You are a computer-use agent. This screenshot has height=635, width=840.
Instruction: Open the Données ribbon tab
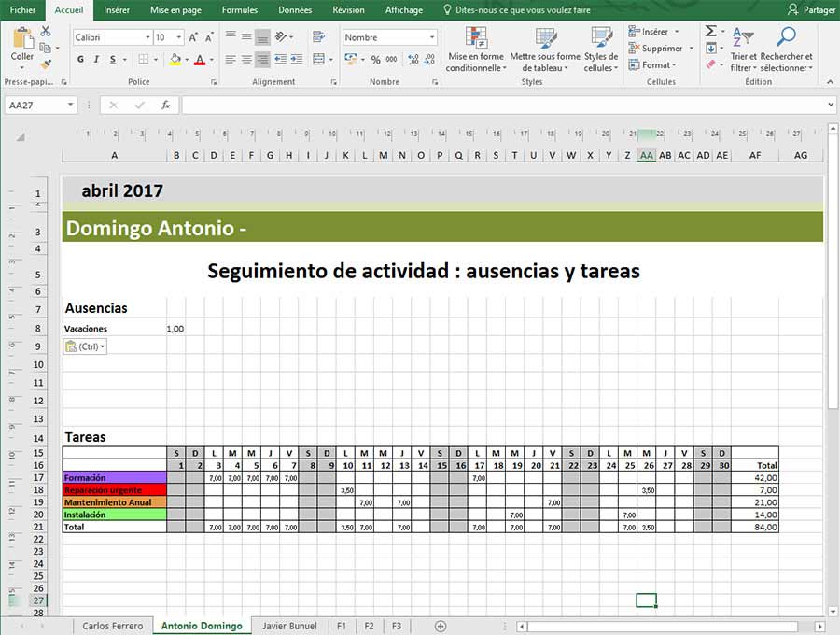click(x=295, y=9)
